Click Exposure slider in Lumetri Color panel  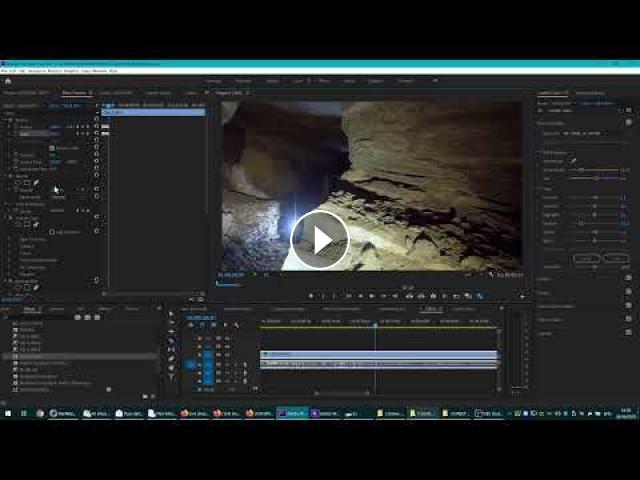(x=594, y=198)
